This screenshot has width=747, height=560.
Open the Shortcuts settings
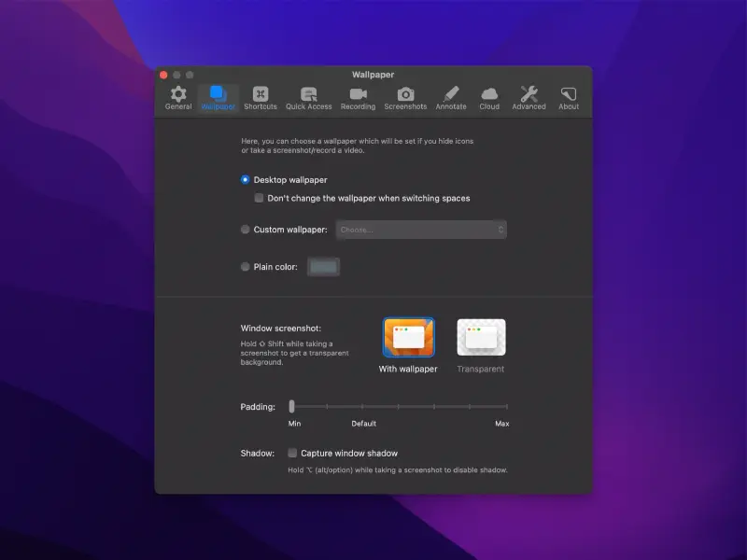259,96
